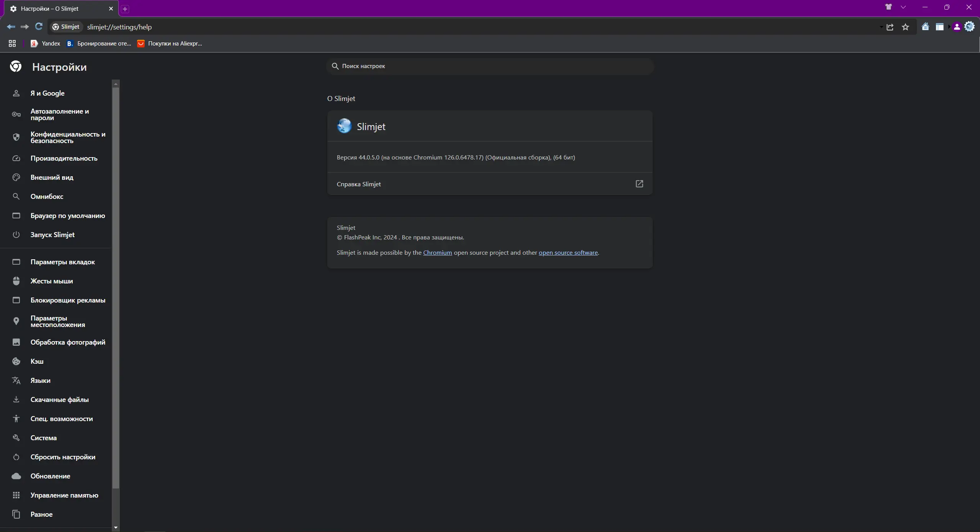The height and width of the screenshot is (532, 980).
Task: Open the tab search chevron in title bar
Action: [903, 7]
